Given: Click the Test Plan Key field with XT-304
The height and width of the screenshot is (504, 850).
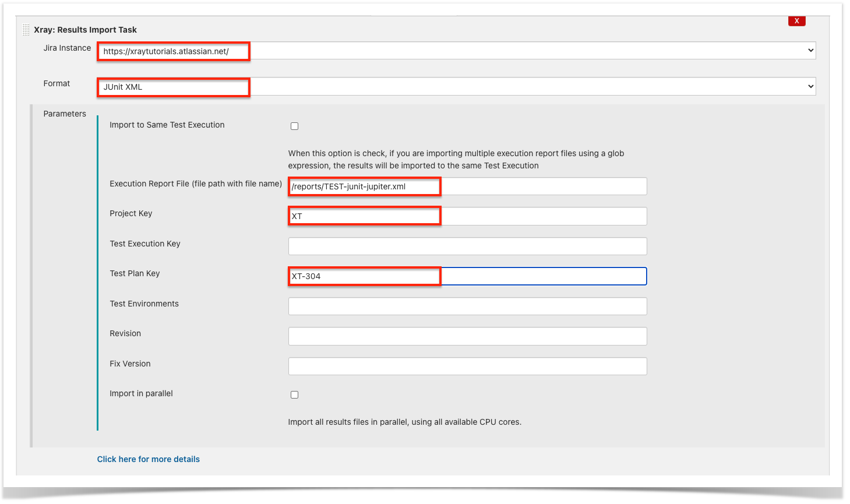Looking at the screenshot, I should (x=467, y=276).
